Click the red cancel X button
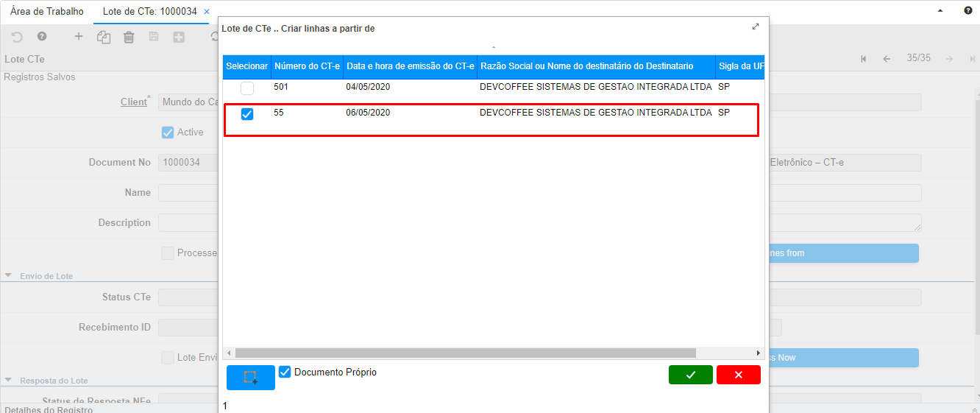The width and height of the screenshot is (980, 413). pos(739,375)
